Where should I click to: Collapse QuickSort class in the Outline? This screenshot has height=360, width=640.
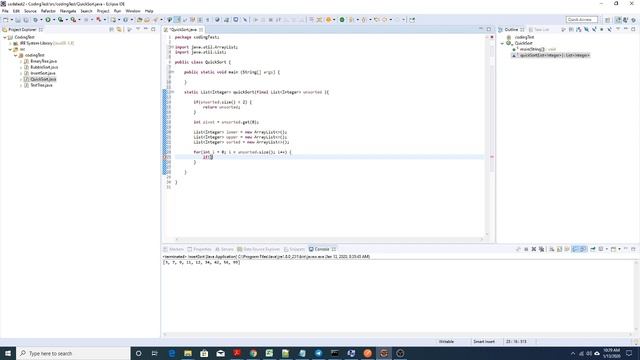[503, 43]
